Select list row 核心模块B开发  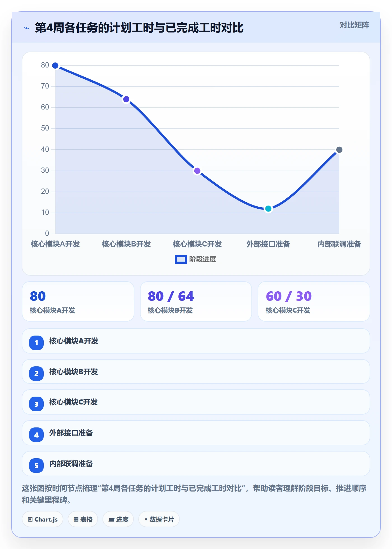click(x=196, y=371)
